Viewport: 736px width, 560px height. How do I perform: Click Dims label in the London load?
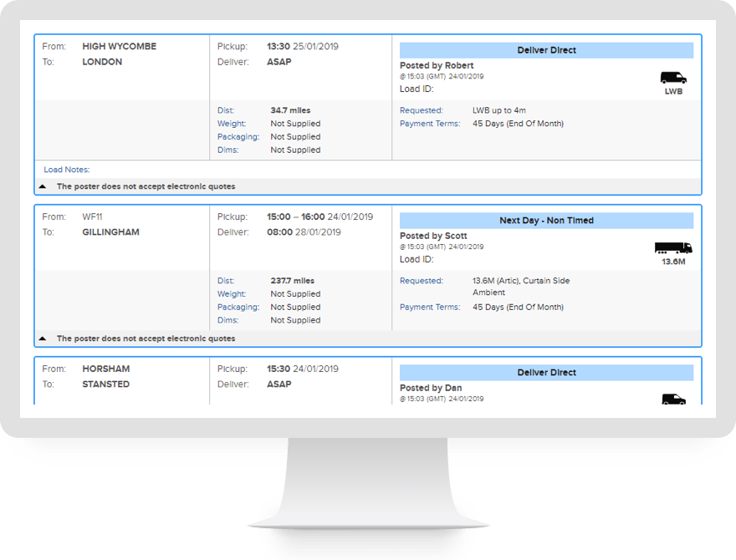pos(227,150)
